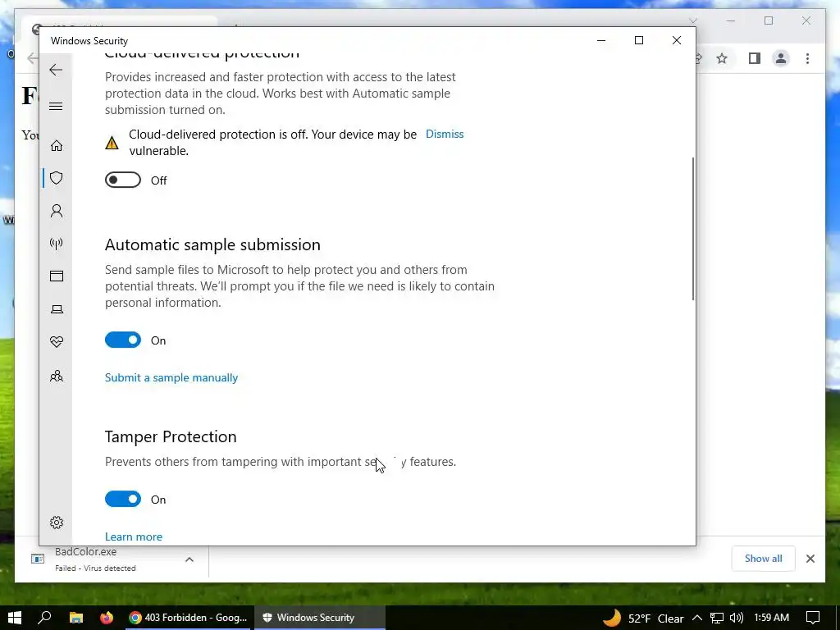Viewport: 840px width, 630px height.
Task: Open the 1:59 AM clock
Action: pos(771,618)
